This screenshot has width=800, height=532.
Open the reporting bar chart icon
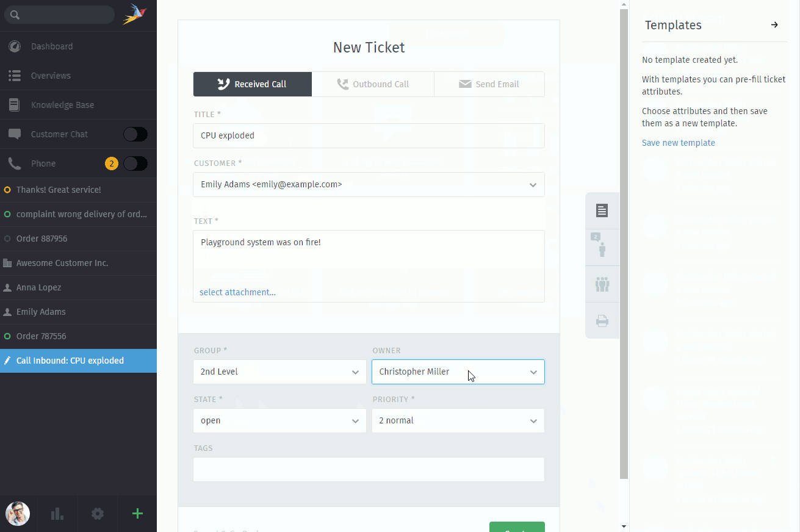[x=57, y=514]
